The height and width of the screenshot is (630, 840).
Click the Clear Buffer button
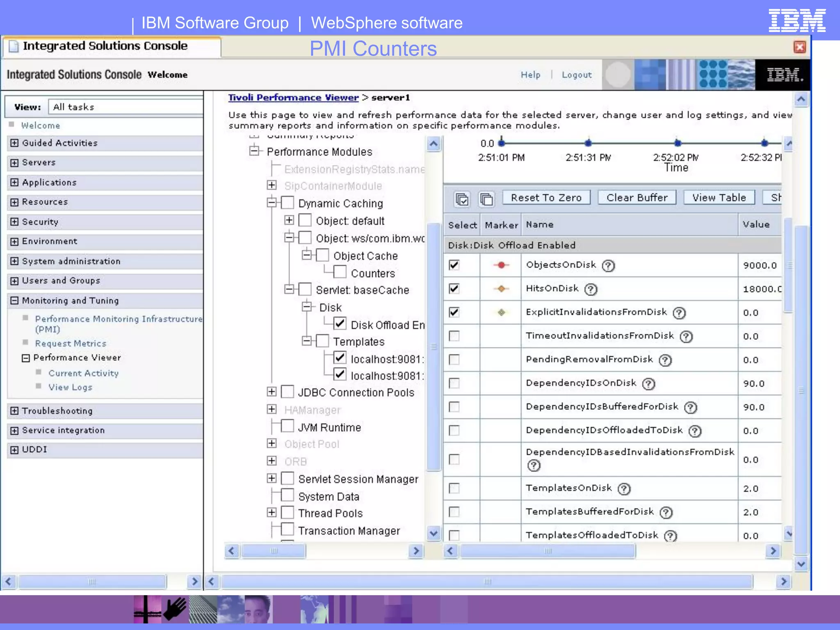pos(637,198)
